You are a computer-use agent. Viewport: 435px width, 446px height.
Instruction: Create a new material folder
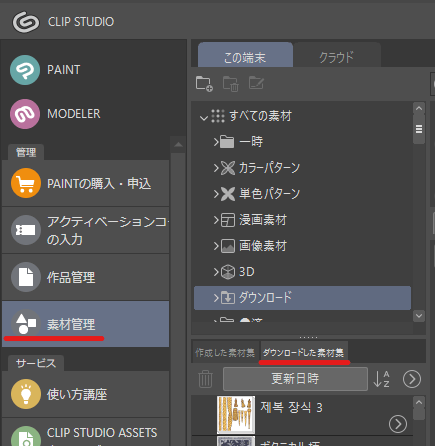point(204,84)
